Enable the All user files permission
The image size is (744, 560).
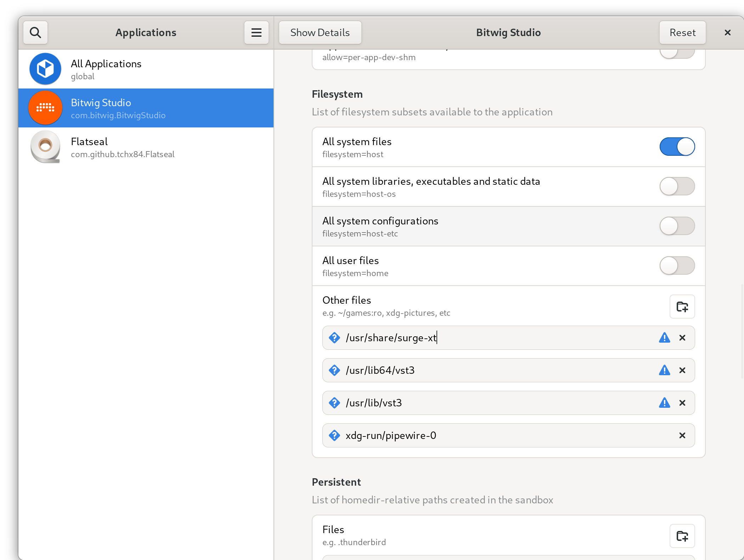click(x=677, y=265)
